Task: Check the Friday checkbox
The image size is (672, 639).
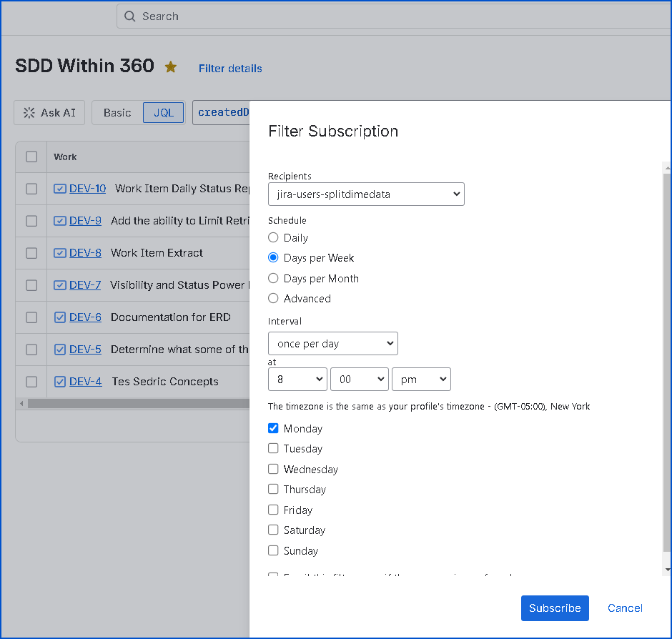Action: (273, 510)
